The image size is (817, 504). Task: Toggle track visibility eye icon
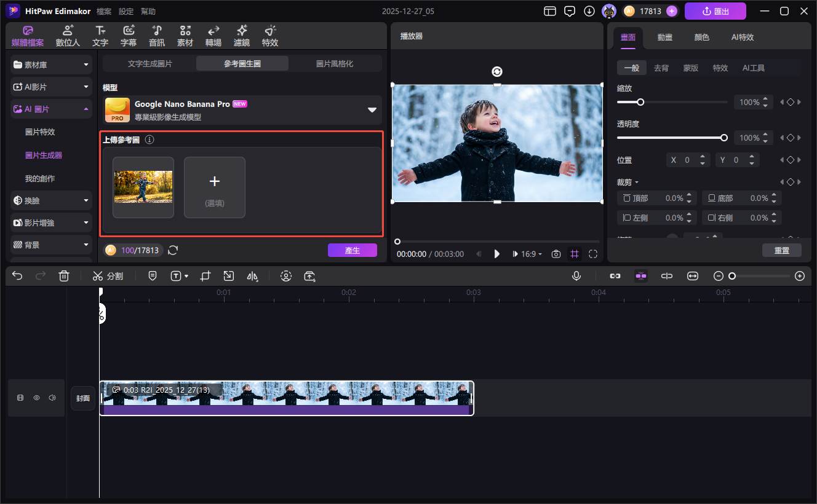[36, 398]
